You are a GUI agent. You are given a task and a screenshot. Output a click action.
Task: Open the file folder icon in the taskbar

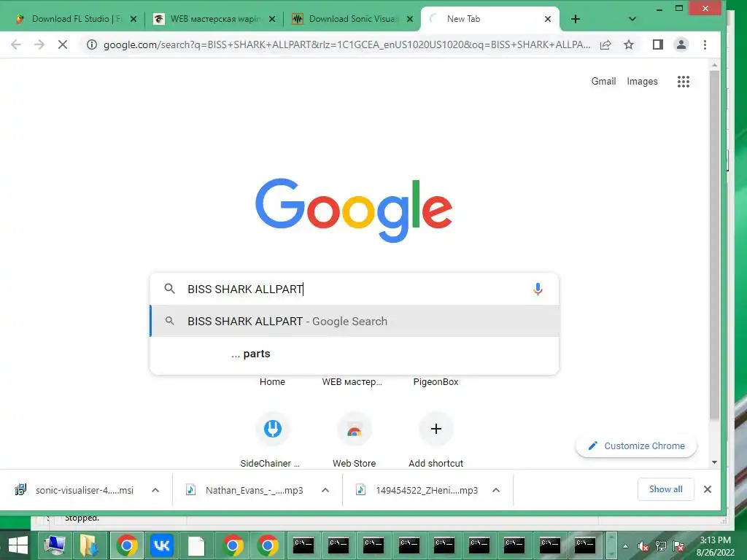[x=89, y=545]
